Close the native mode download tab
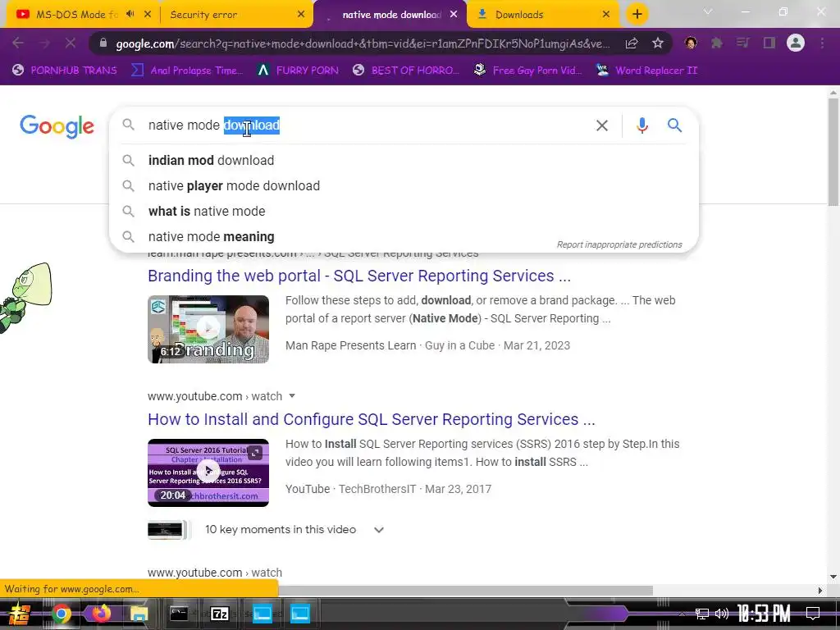 (x=454, y=15)
